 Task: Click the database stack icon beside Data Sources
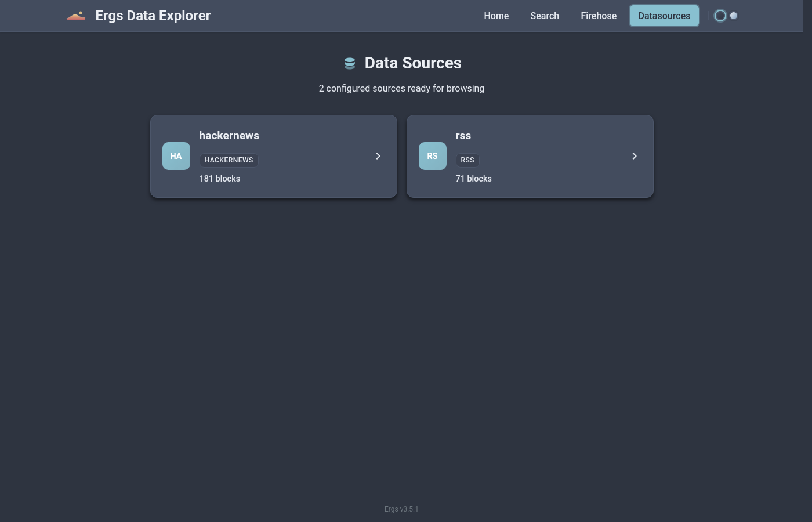[x=350, y=63]
